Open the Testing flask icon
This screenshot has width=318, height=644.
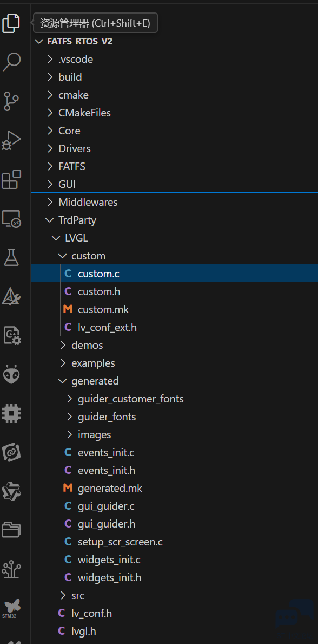[11, 257]
